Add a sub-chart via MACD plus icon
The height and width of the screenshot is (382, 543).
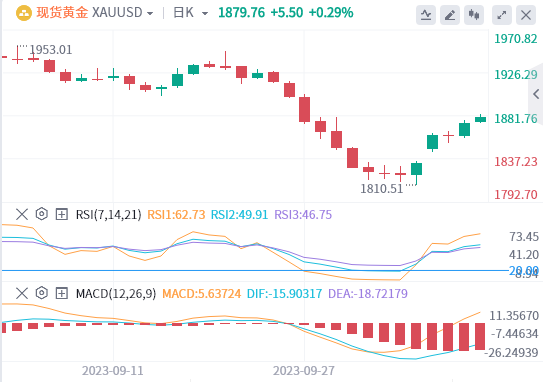coord(62,294)
